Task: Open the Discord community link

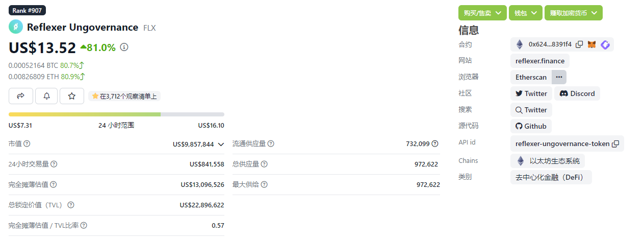Action: coord(577,93)
